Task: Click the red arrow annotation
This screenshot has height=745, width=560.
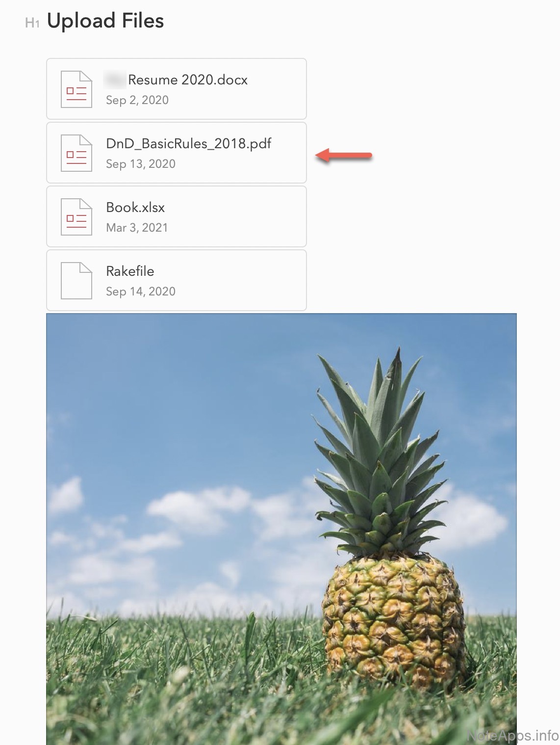Action: tap(344, 156)
